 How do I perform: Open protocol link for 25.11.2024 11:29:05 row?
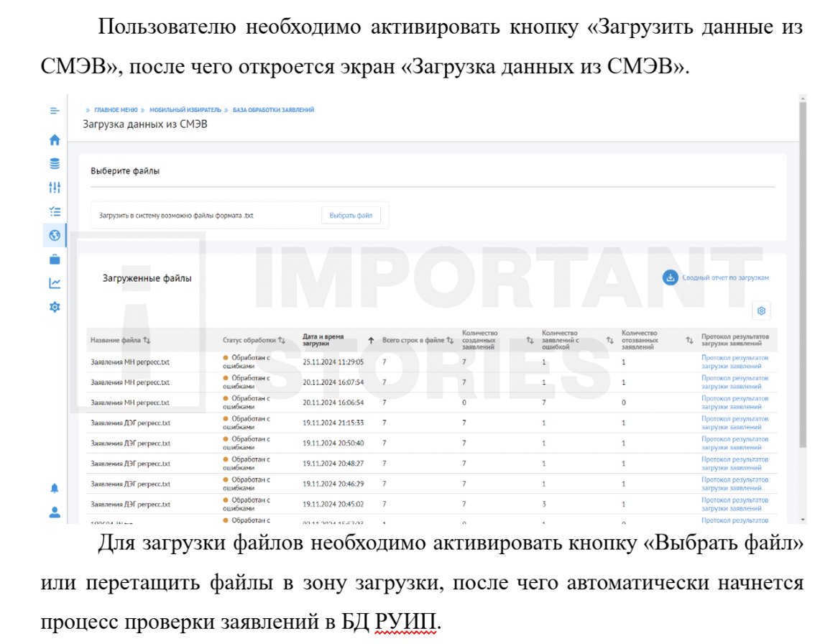735,362
